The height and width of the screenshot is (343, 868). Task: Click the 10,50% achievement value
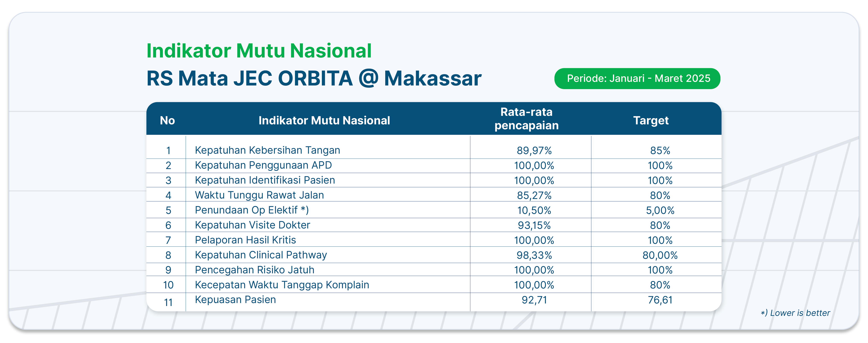click(x=534, y=211)
